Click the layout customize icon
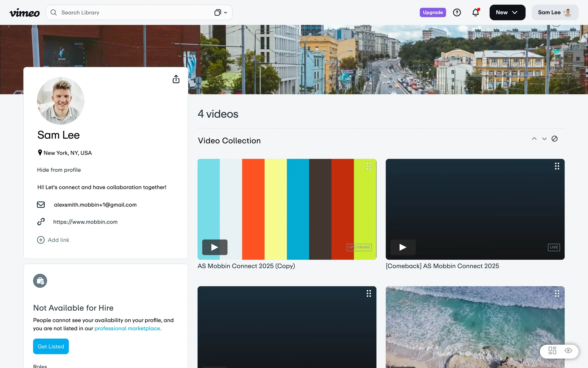 [552, 351]
